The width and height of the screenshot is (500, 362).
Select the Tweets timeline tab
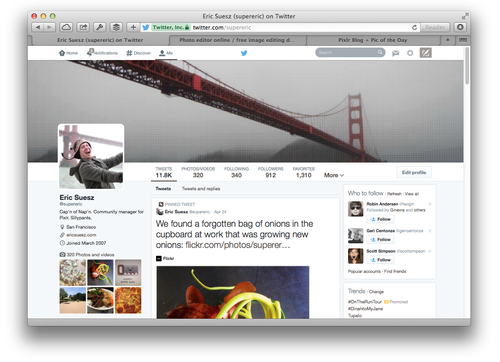[163, 189]
